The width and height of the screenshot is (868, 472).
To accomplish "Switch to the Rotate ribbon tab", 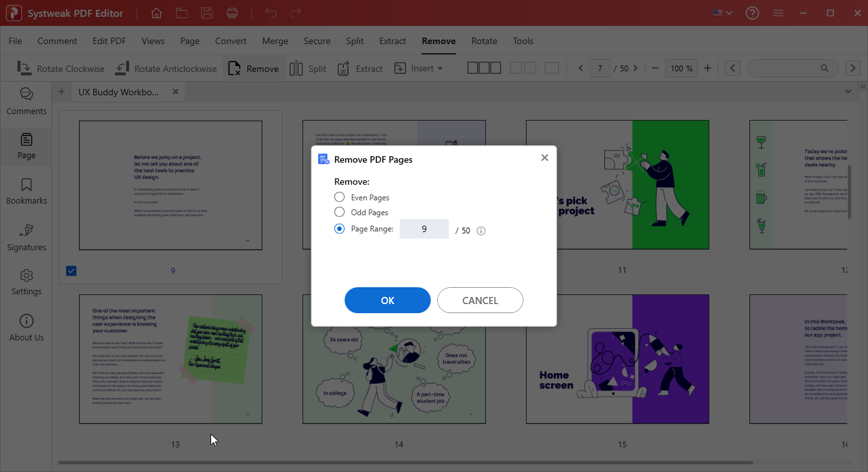I will pos(484,41).
